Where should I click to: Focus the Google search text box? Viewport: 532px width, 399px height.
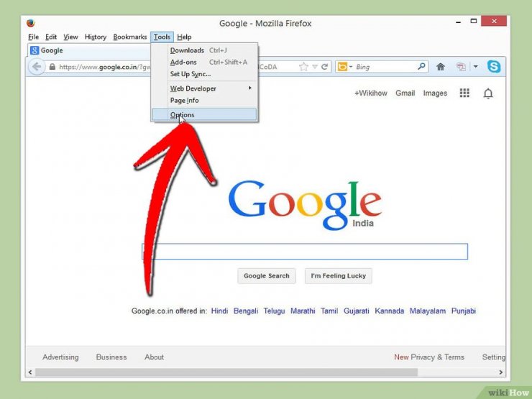point(305,252)
